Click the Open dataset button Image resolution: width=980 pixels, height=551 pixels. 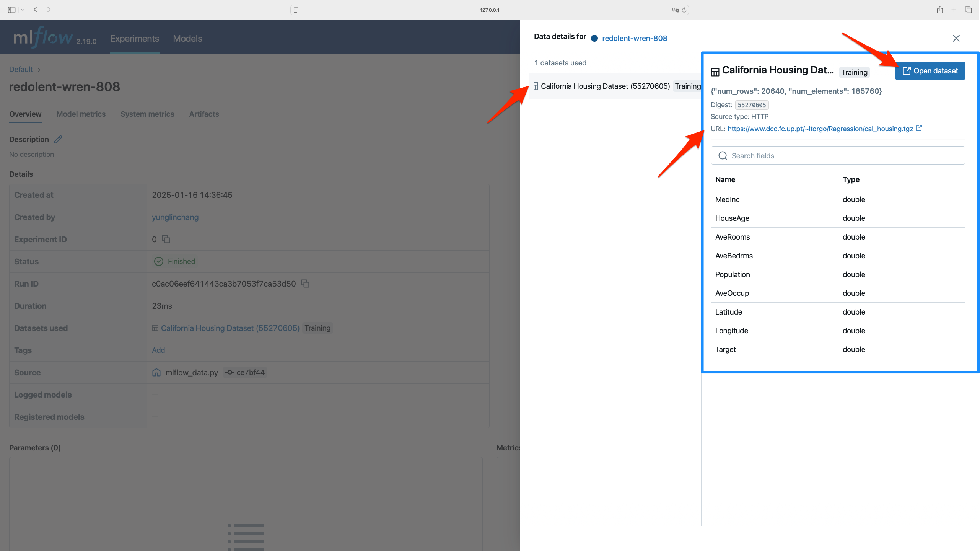pos(930,71)
